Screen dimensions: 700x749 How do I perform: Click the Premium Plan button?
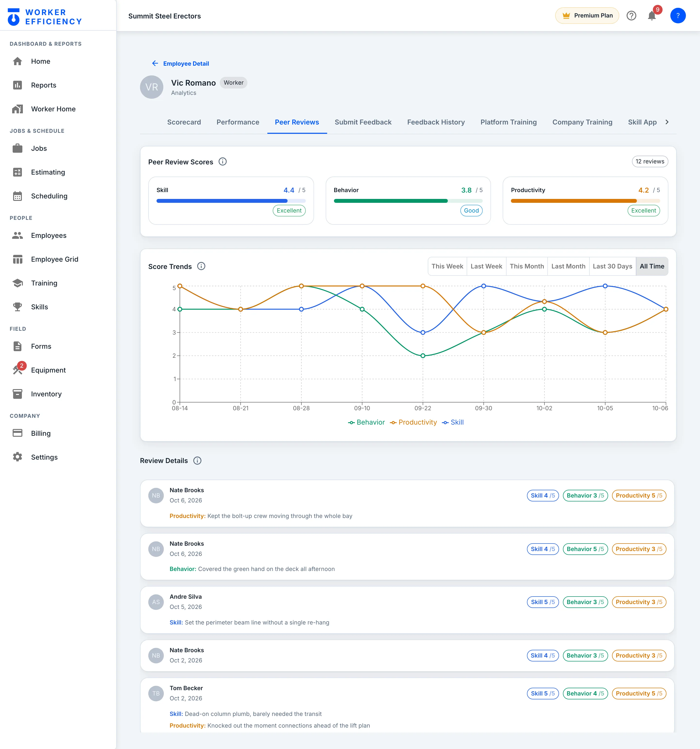587,16
